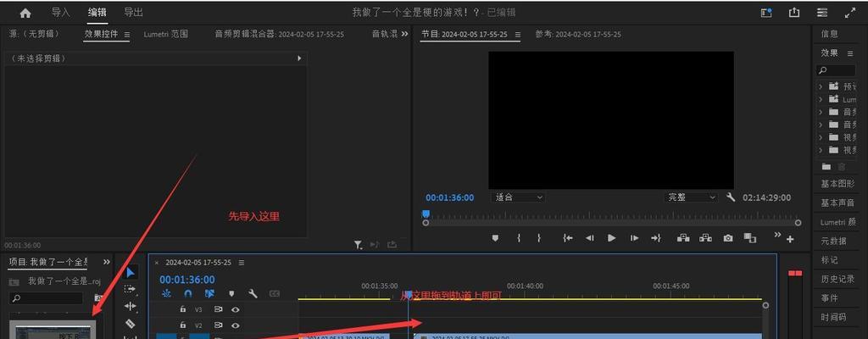Step forward one frame
This screenshot has width=868, height=339.
point(634,238)
